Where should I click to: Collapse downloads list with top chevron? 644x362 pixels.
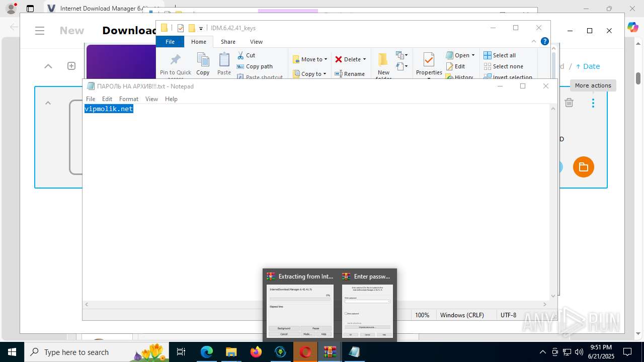tap(48, 66)
